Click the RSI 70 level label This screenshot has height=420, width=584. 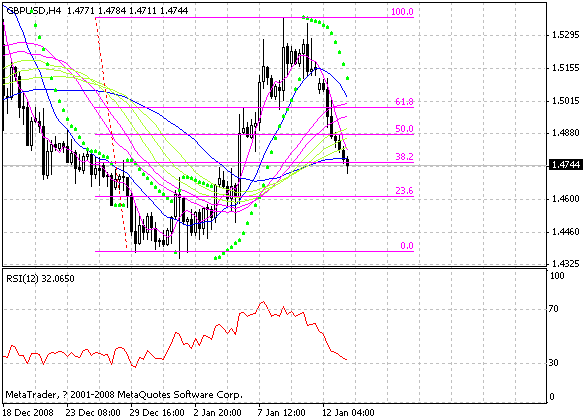554,309
